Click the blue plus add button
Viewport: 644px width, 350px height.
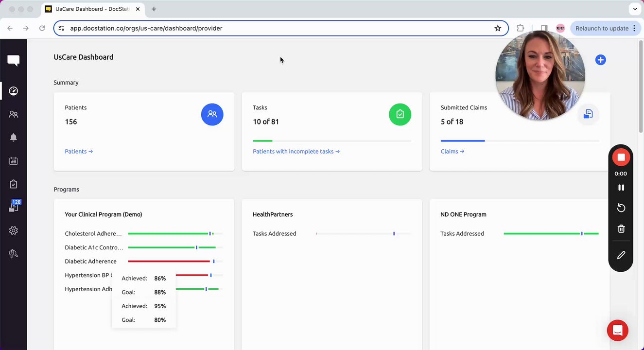click(x=601, y=60)
